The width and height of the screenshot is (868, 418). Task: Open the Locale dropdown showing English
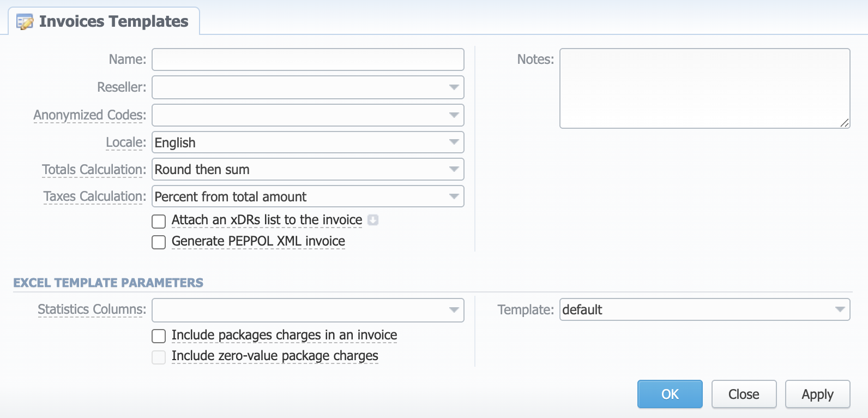tap(308, 142)
